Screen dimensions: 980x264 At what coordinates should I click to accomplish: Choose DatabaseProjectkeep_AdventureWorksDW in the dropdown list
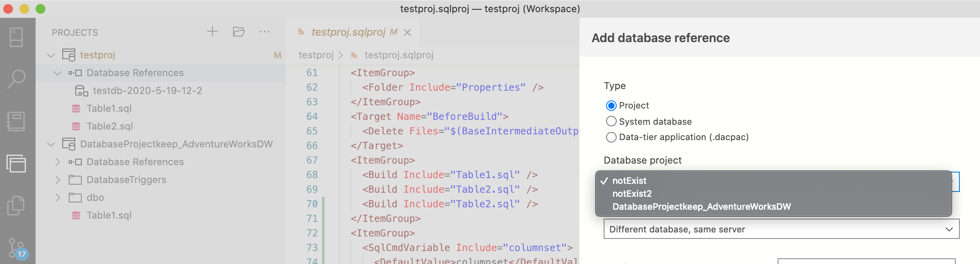773,207
